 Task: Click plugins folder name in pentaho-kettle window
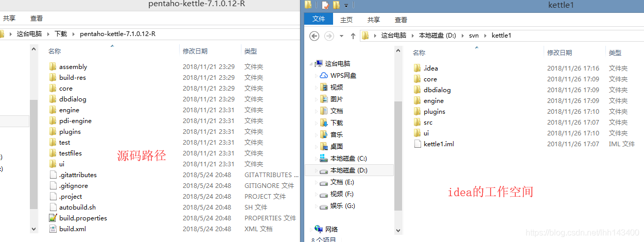pyautogui.click(x=70, y=131)
